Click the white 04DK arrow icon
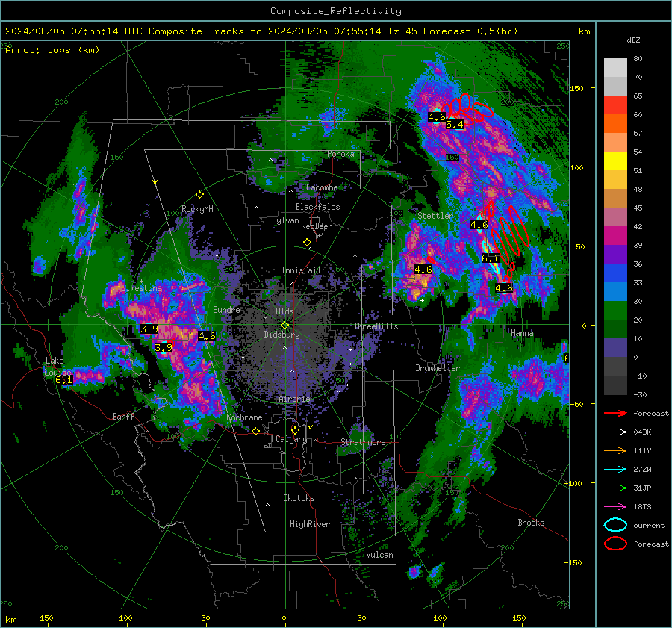Viewport: 672px width, 628px height. tap(615, 432)
